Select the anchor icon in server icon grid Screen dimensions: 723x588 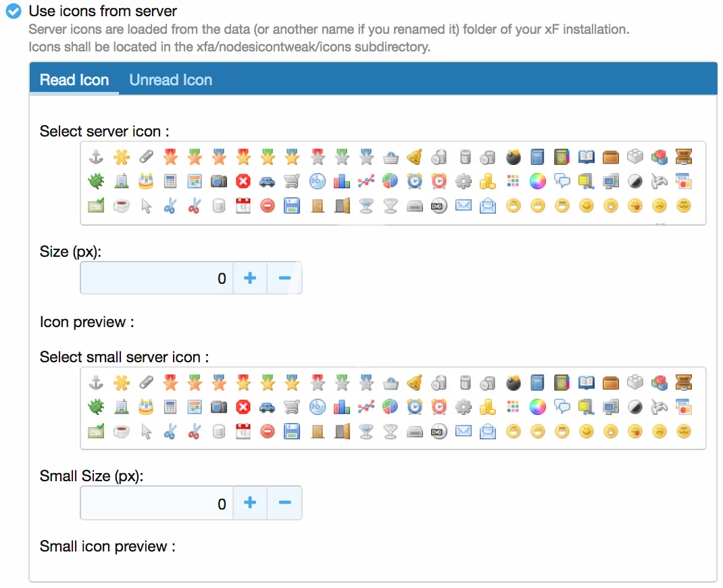coord(97,157)
